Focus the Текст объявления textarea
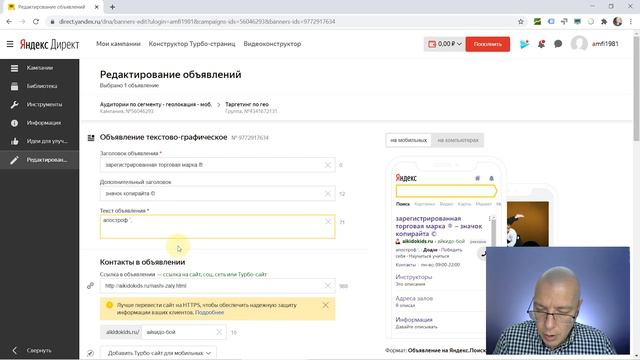 coord(218,227)
